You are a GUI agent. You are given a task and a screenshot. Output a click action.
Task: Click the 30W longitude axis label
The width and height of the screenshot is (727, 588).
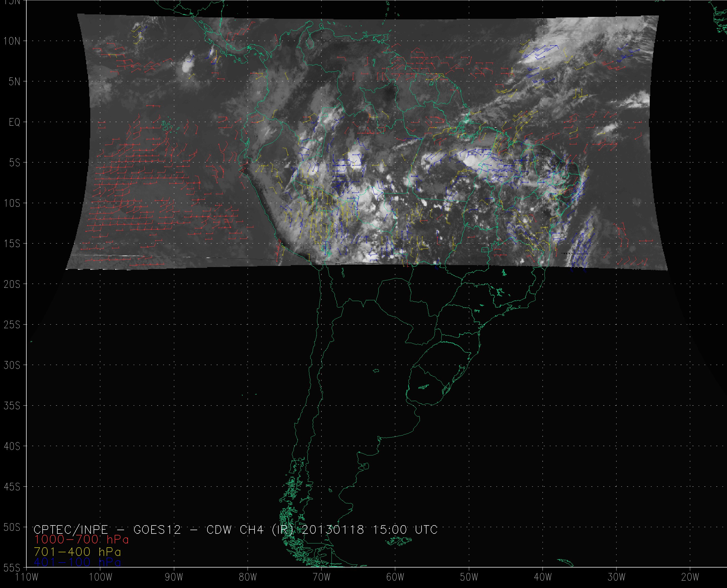[616, 577]
